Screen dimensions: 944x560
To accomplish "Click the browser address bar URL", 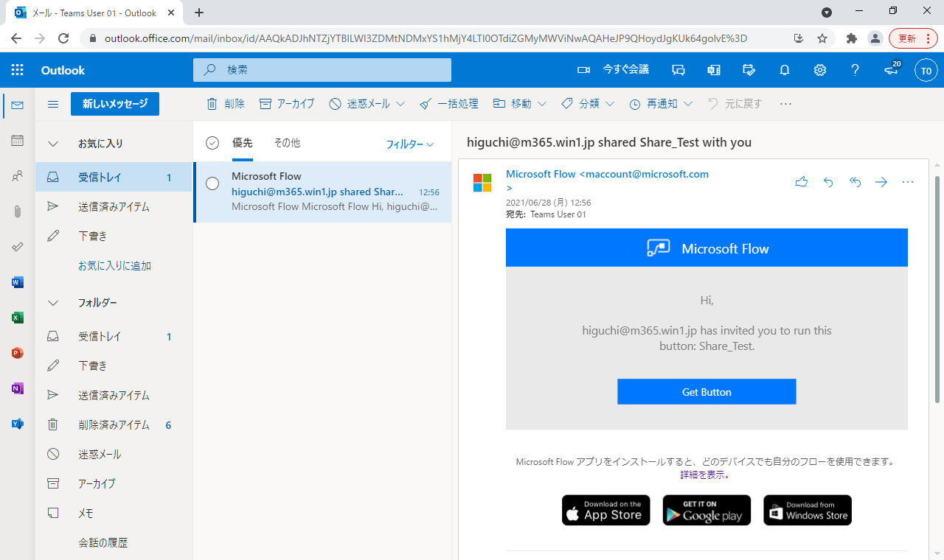I will click(426, 38).
